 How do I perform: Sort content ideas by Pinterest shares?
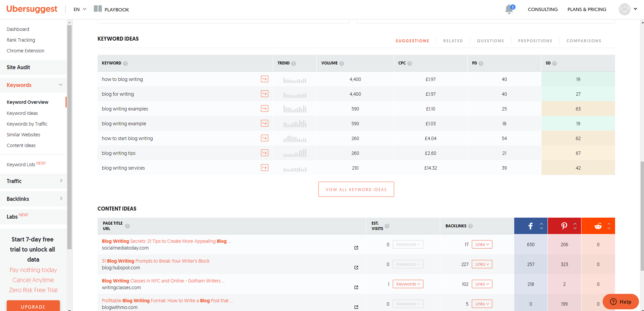pos(575,226)
